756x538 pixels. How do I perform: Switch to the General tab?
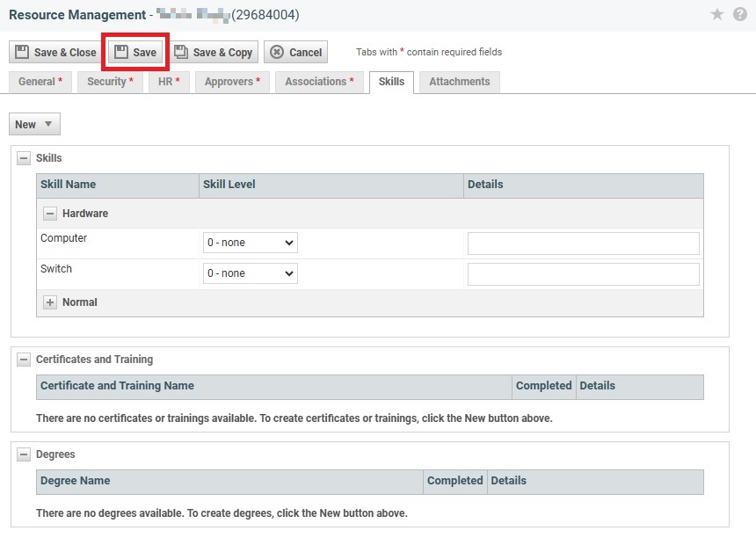pyautogui.click(x=40, y=82)
